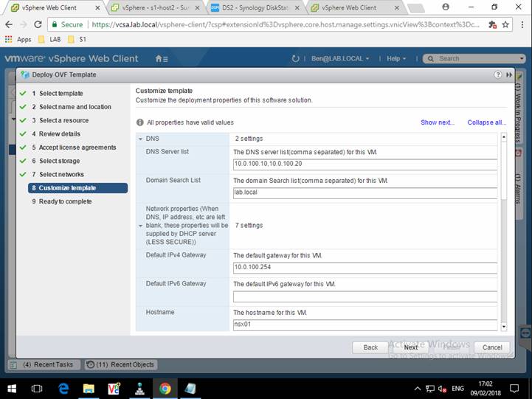
Task: Switch to DS2 Synology DiskStation tab
Action: click(255, 7)
